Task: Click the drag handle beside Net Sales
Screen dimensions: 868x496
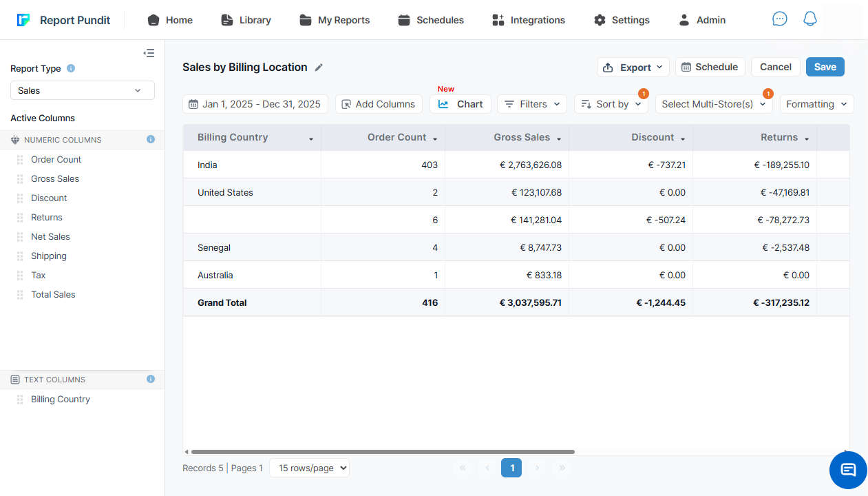Action: tap(20, 236)
